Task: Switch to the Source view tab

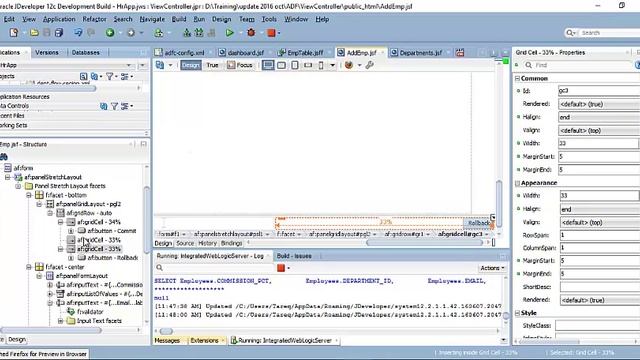Action: coord(185,243)
